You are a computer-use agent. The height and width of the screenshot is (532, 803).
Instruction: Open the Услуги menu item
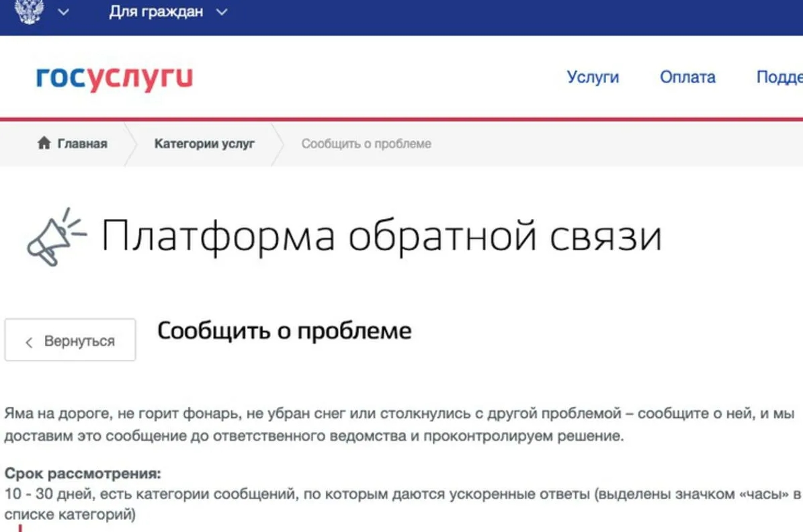(x=593, y=77)
